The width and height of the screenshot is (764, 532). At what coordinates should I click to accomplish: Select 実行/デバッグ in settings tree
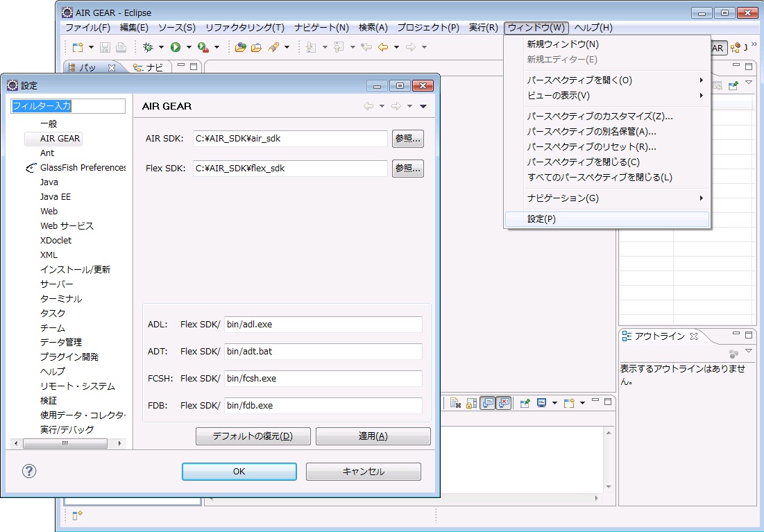click(67, 430)
